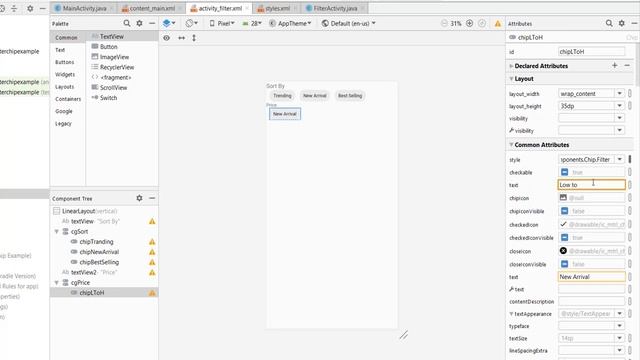Add a declared attribute with plus

pyautogui.click(x=615, y=65)
